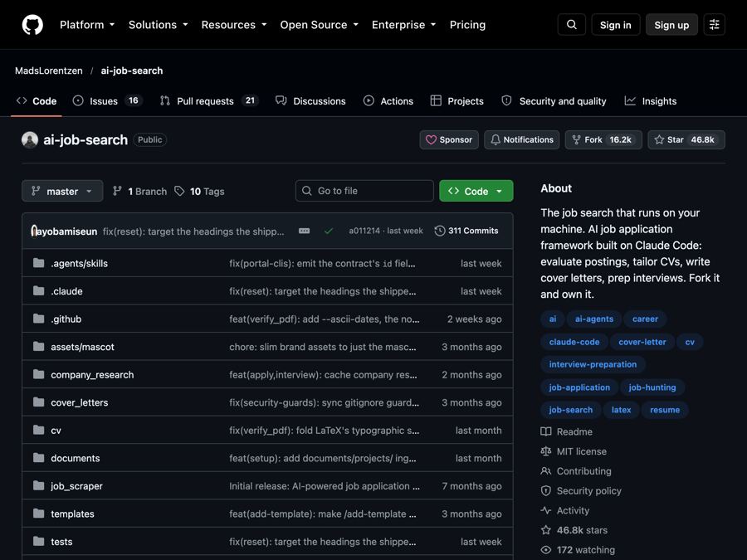The width and height of the screenshot is (747, 560).
Task: Expand the Solutions menu
Action: click(159, 25)
